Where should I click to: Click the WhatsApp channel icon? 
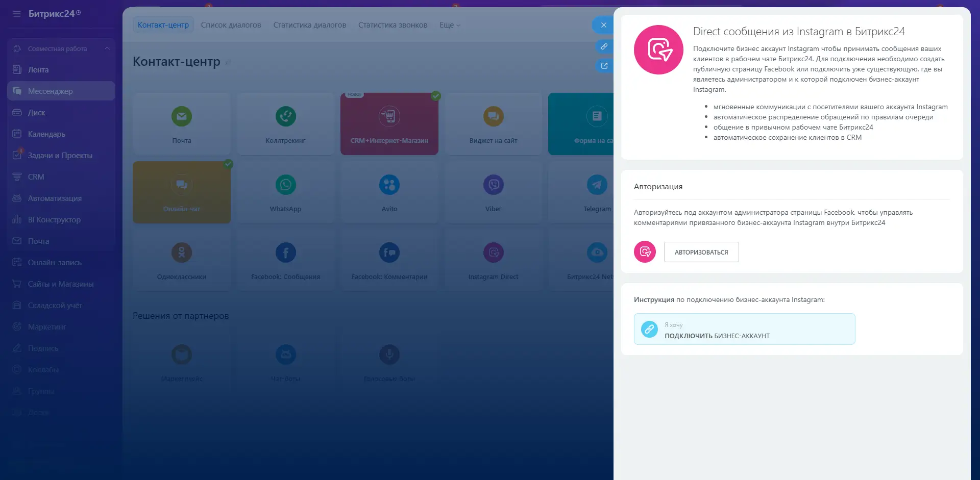(x=285, y=185)
